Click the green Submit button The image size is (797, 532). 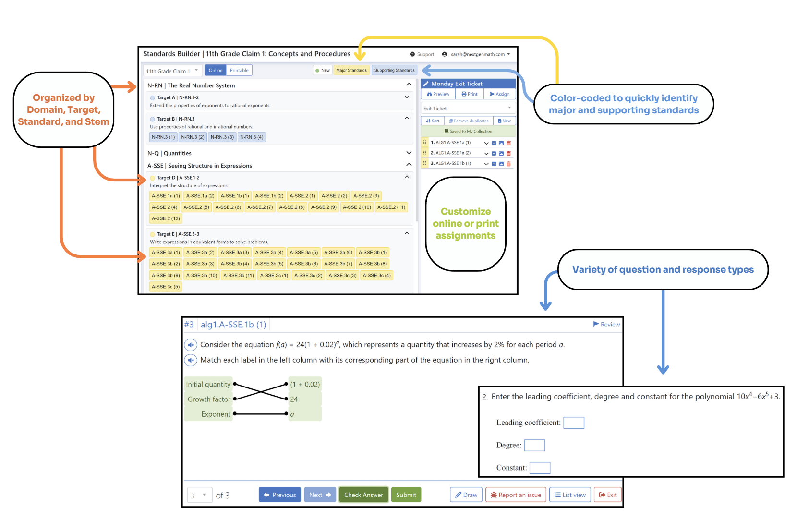click(406, 495)
